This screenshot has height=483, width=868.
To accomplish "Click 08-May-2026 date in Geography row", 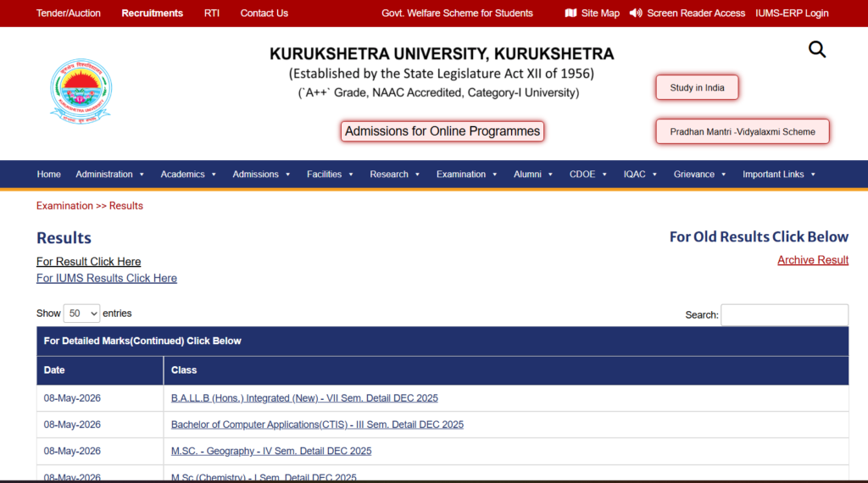I will (72, 452).
